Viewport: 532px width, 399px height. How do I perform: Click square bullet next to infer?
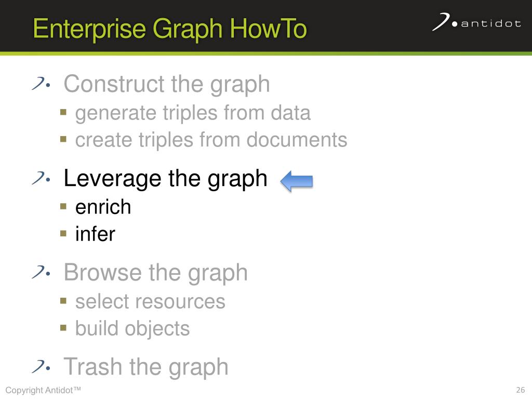tap(63, 233)
